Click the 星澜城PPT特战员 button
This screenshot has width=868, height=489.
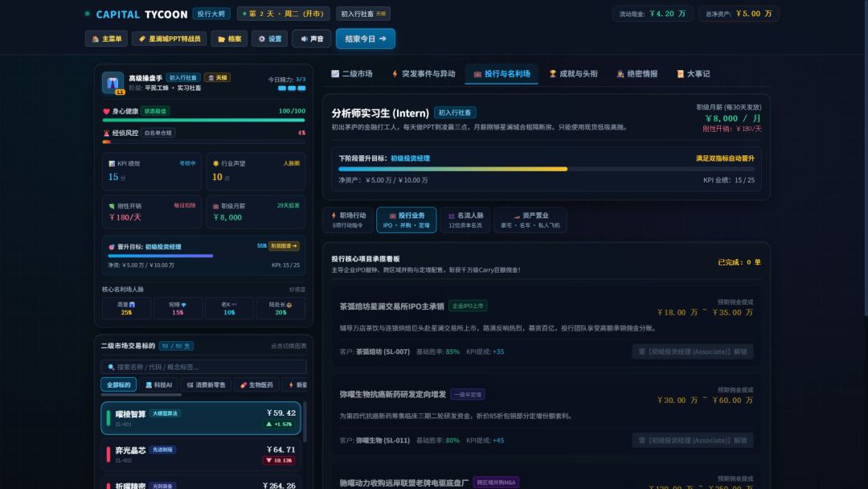click(x=170, y=39)
